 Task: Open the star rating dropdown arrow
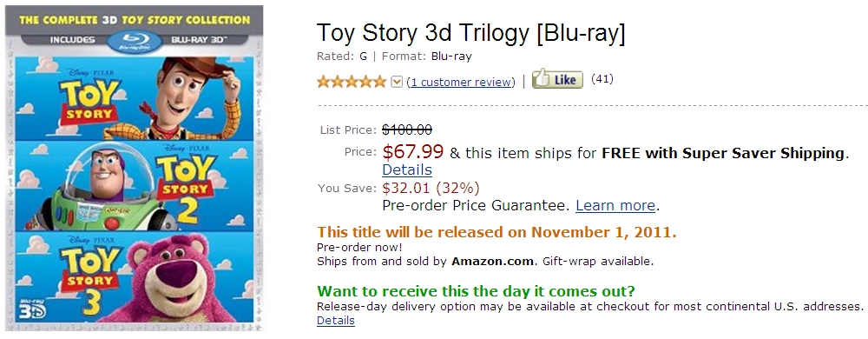[x=397, y=82]
